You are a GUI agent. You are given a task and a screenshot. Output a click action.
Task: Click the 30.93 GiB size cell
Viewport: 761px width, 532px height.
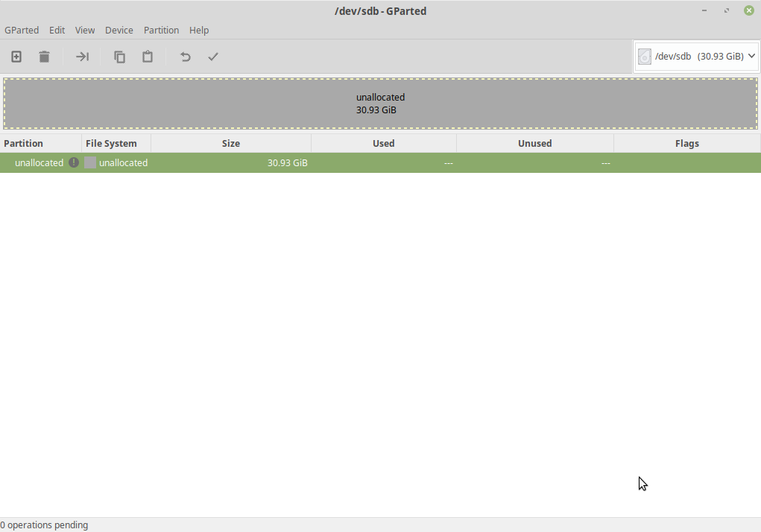(287, 163)
